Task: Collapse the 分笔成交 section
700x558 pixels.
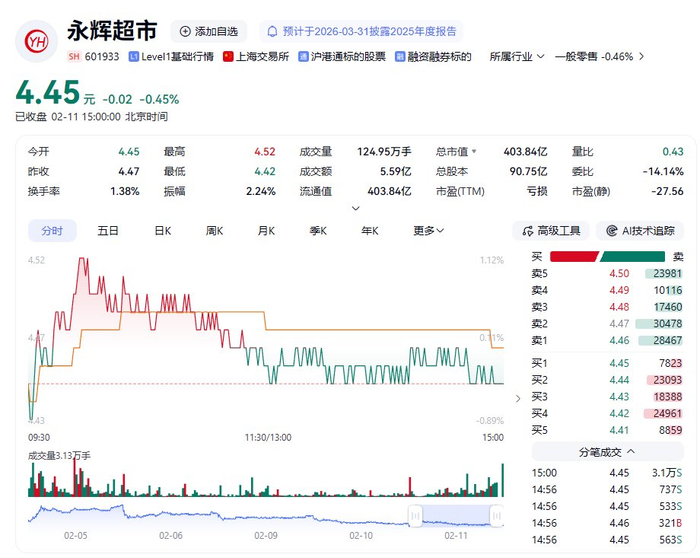Action: [x=608, y=452]
